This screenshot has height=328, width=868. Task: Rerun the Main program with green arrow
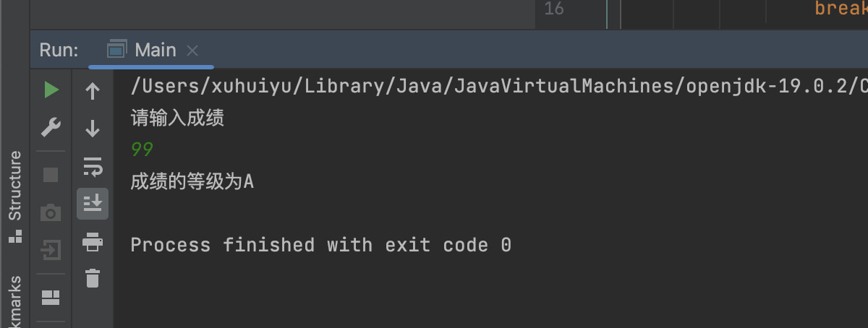coord(51,90)
